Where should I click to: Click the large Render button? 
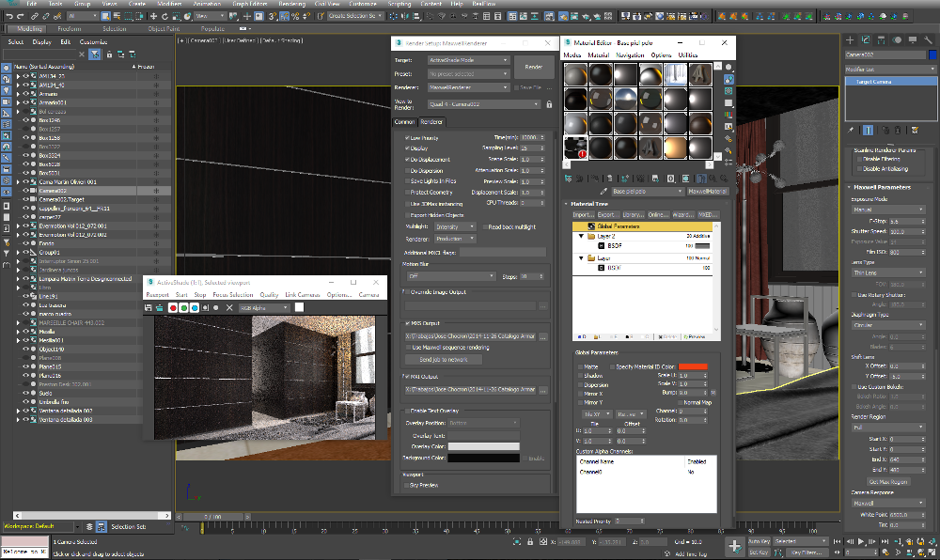pos(533,67)
